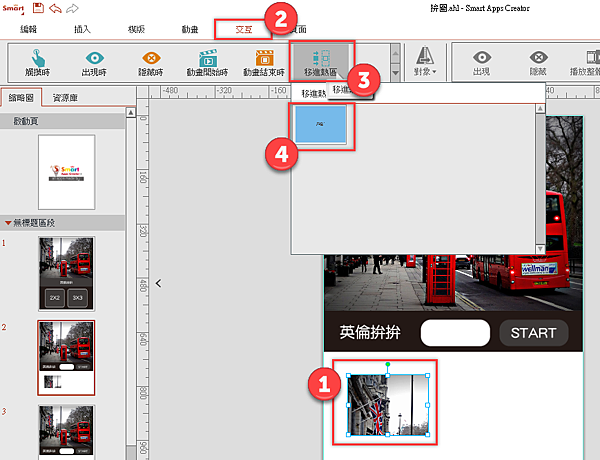The height and width of the screenshot is (460, 600).
Task: Click hotspot popup scroll down arrow
Action: (540, 249)
